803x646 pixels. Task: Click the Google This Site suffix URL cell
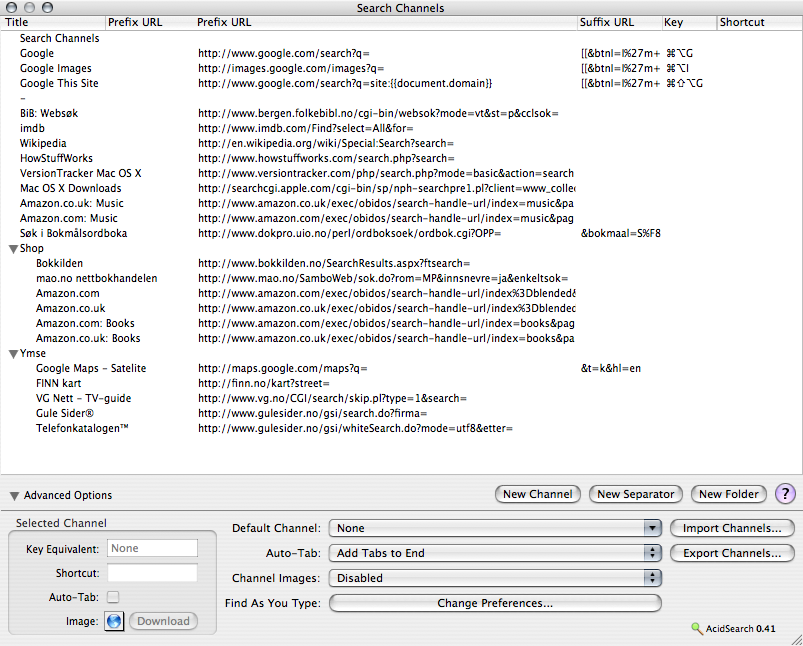(x=620, y=84)
